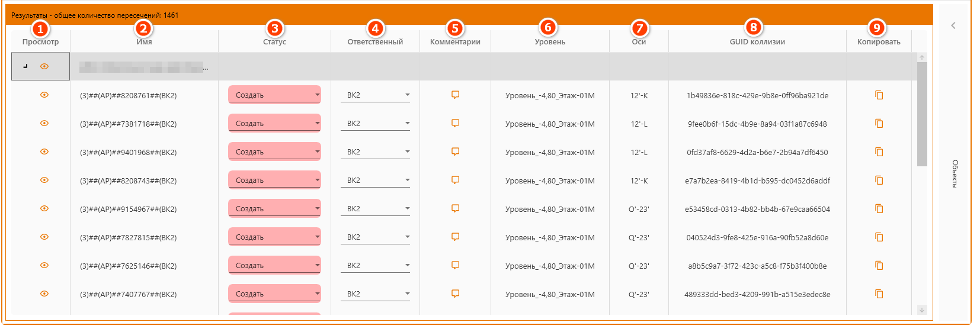
Task: Copy GUID a8b5c9a7-3f72 collision
Action: pos(879,265)
